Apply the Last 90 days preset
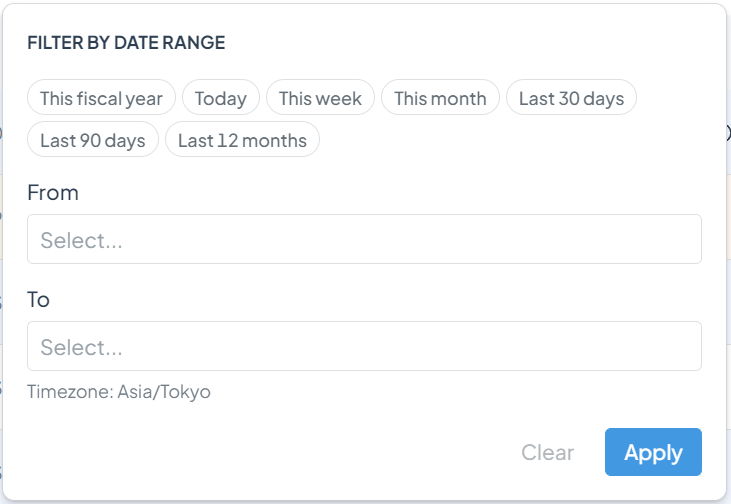 pyautogui.click(x=93, y=139)
